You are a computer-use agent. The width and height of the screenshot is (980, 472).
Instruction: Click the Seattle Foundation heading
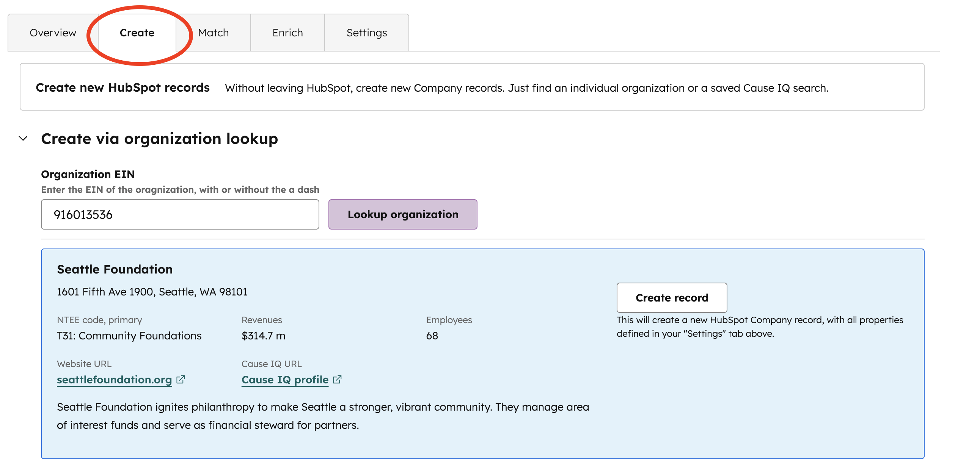[x=115, y=269]
